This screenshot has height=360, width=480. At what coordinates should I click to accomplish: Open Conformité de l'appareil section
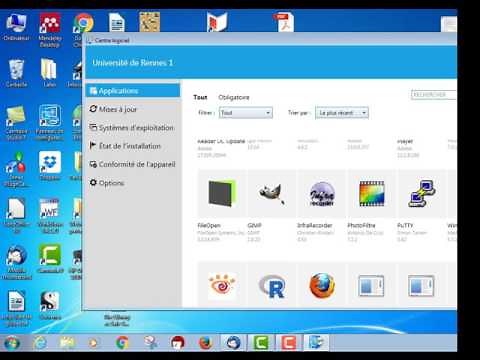pos(133,164)
